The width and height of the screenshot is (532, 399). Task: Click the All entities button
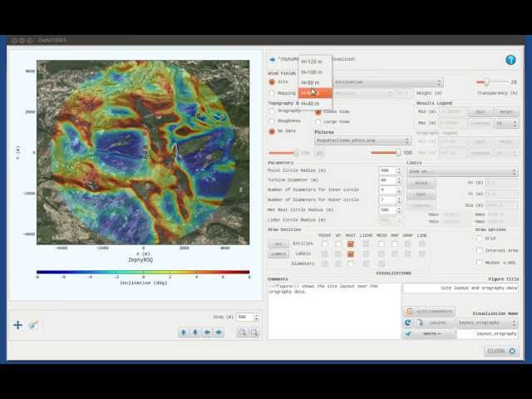pyautogui.click(x=278, y=244)
